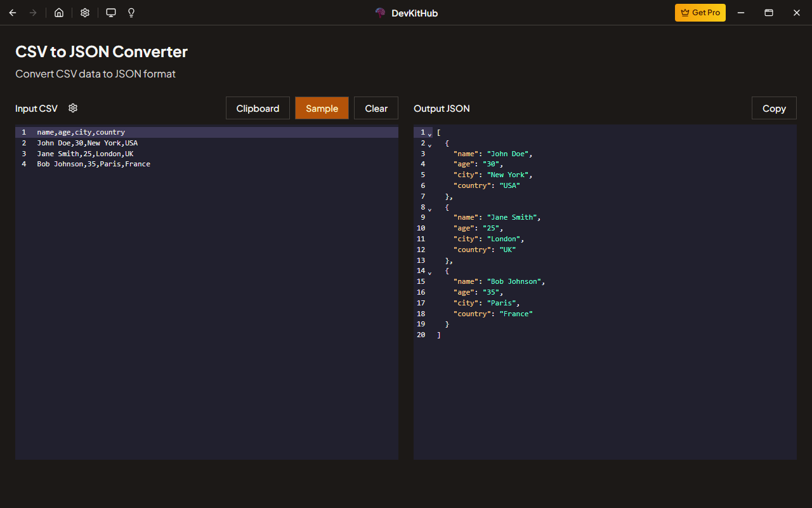Click the monitor display icon
The height and width of the screenshot is (508, 812).
point(111,13)
